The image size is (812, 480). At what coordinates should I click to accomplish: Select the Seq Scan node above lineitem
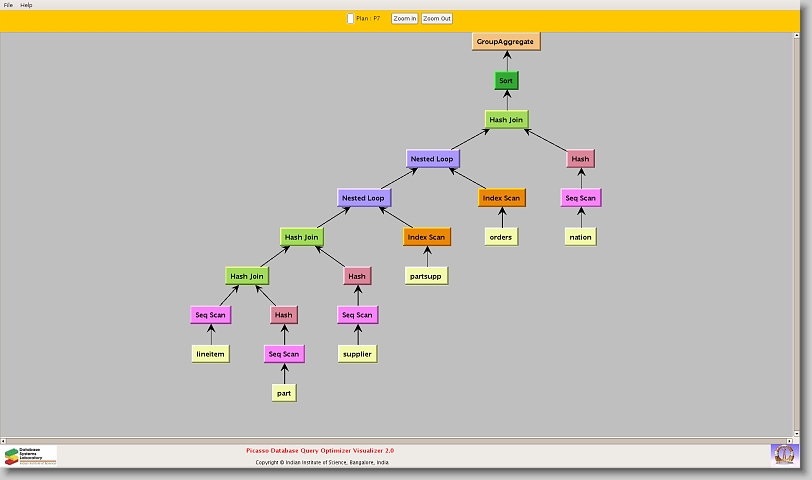click(210, 315)
